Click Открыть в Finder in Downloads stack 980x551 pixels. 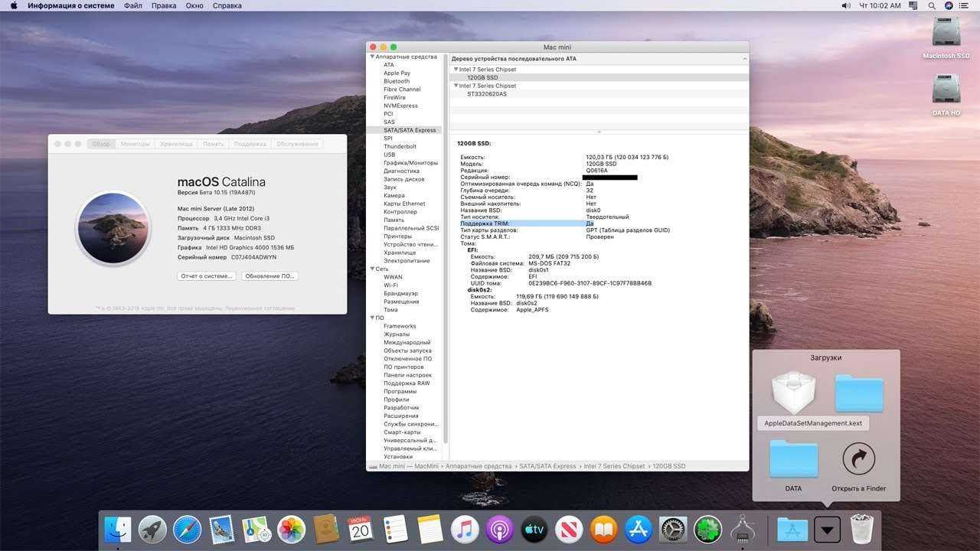(x=858, y=466)
